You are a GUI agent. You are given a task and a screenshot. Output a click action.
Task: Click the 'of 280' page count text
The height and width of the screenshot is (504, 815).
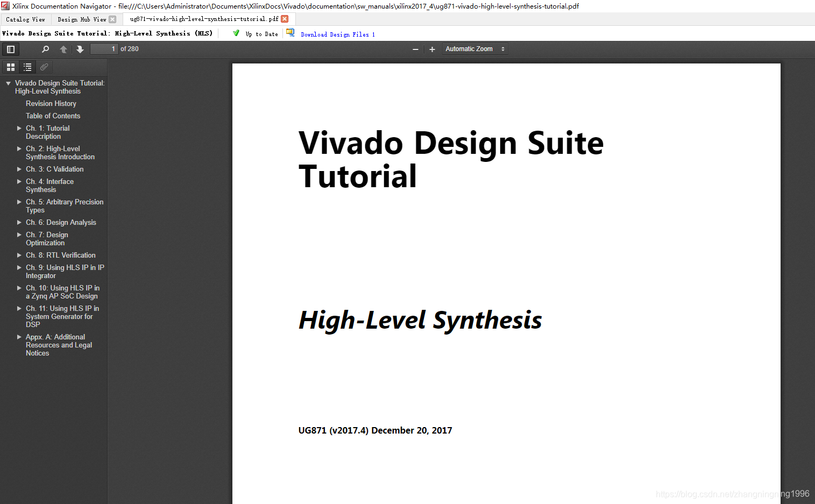130,49
